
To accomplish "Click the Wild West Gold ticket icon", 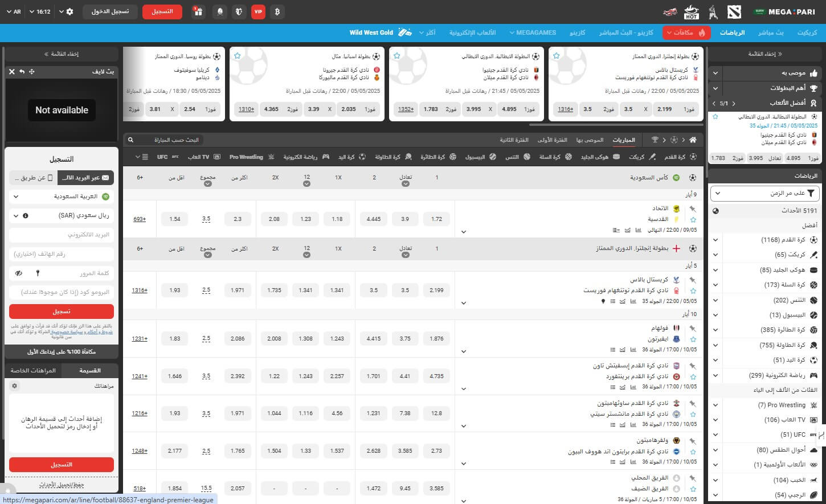I will coord(404,32).
